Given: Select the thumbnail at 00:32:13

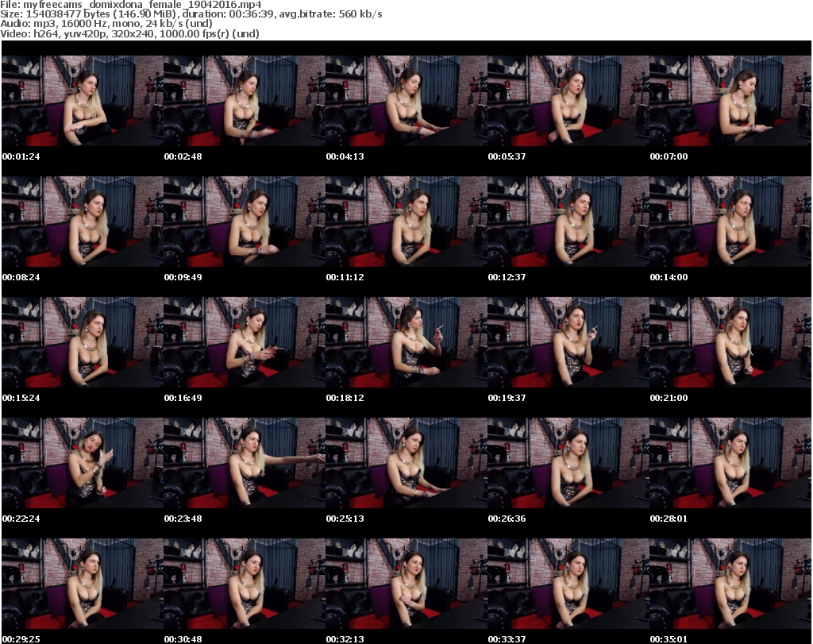Looking at the screenshot, I should [x=406, y=584].
